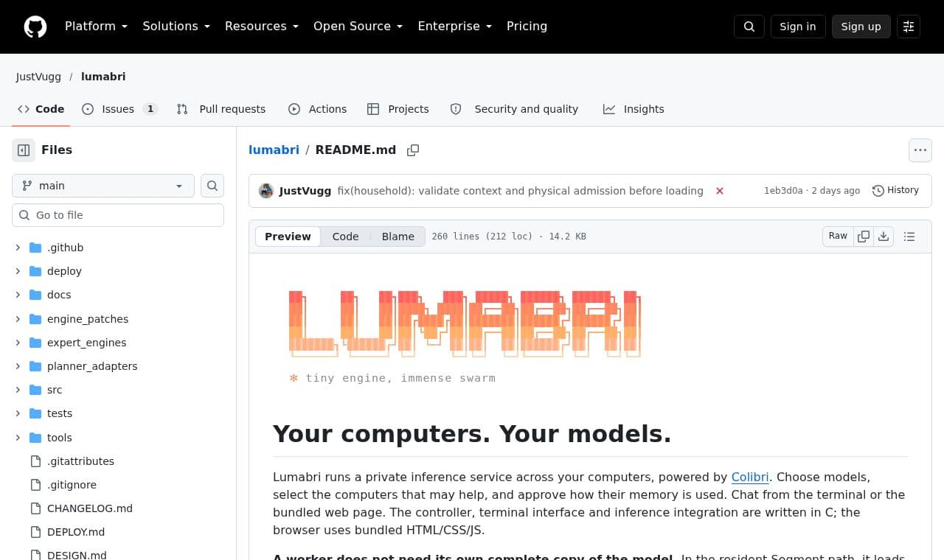Open the appearance settings icon in header
This screenshot has height=560, width=944.
pyautogui.click(x=909, y=27)
